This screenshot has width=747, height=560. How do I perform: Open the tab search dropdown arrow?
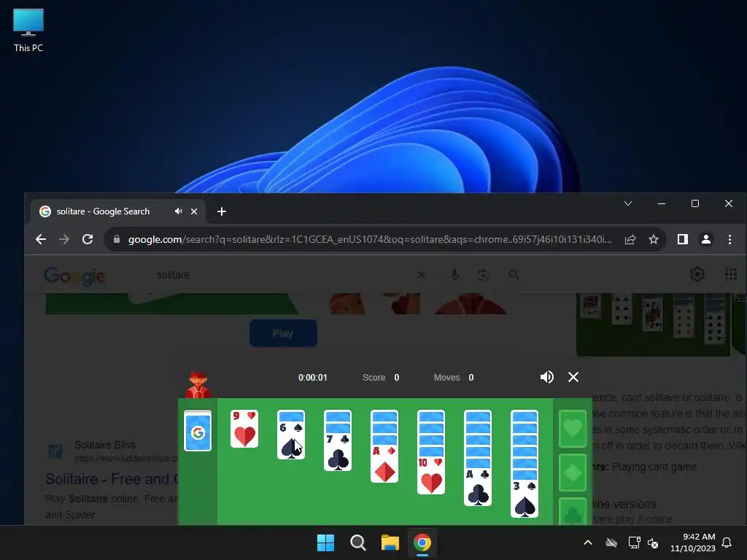(x=628, y=203)
